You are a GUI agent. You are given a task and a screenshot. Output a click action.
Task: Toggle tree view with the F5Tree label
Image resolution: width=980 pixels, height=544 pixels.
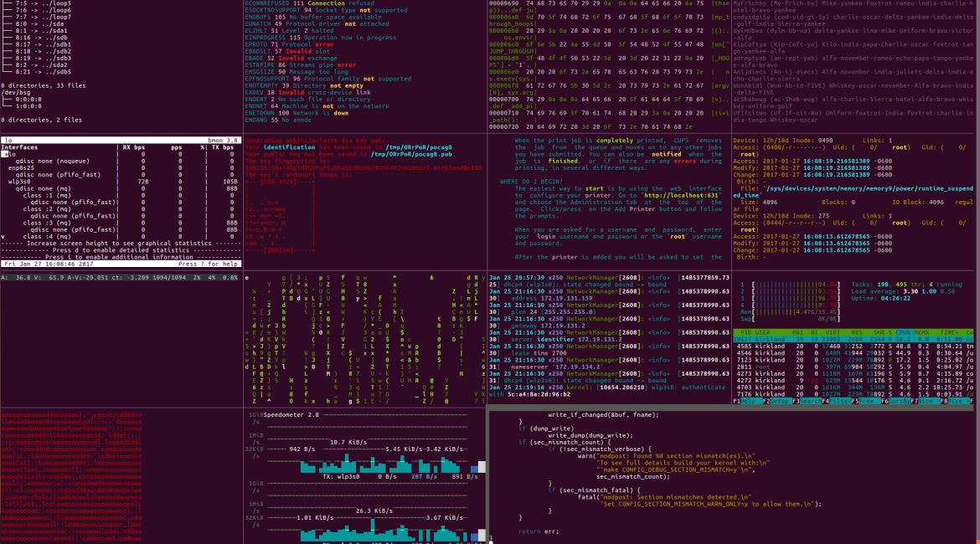[x=868, y=402]
